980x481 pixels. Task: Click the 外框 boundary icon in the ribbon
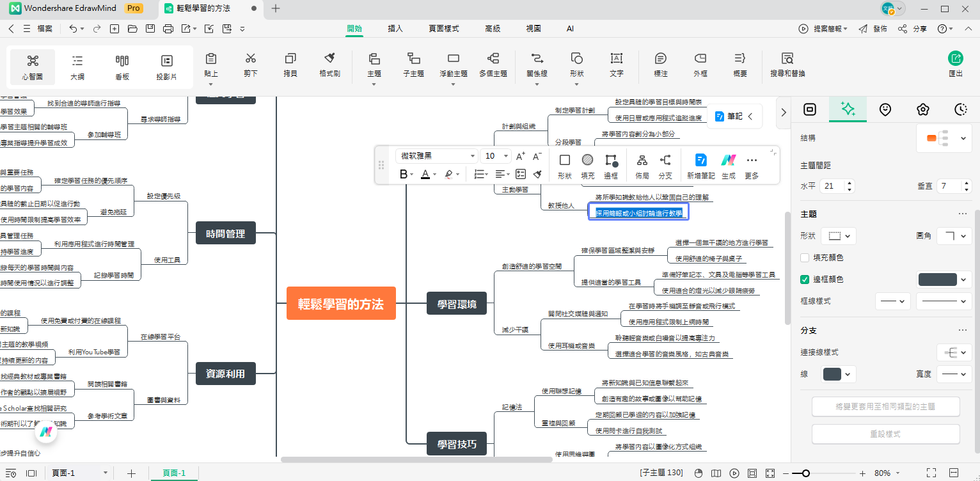(x=700, y=66)
